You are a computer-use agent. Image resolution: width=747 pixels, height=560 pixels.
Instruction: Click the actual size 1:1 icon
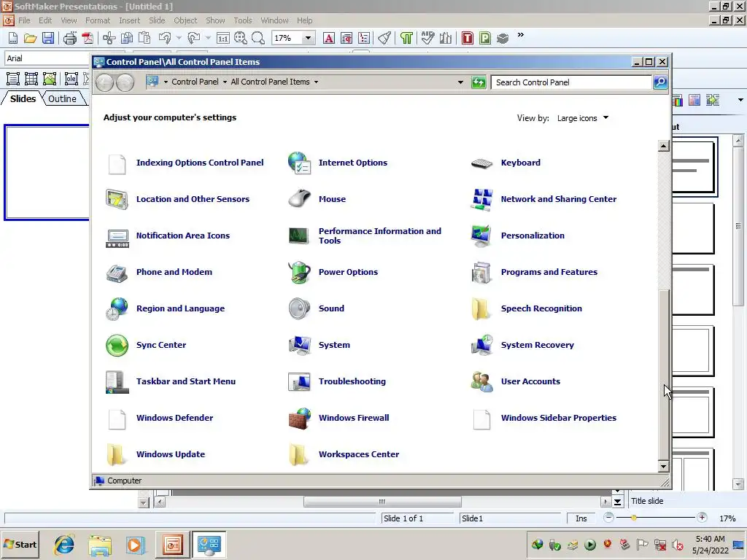click(x=223, y=38)
